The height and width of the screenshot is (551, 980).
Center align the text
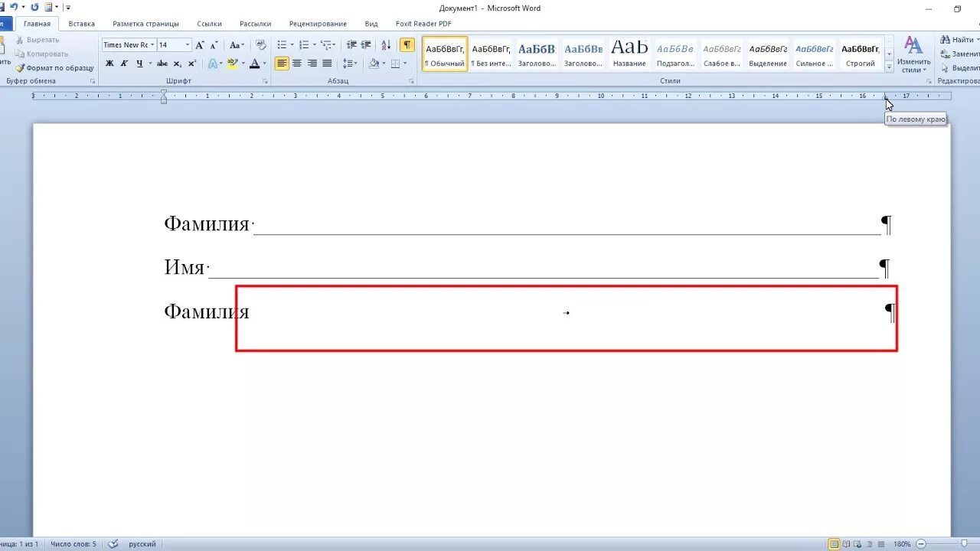pyautogui.click(x=297, y=64)
